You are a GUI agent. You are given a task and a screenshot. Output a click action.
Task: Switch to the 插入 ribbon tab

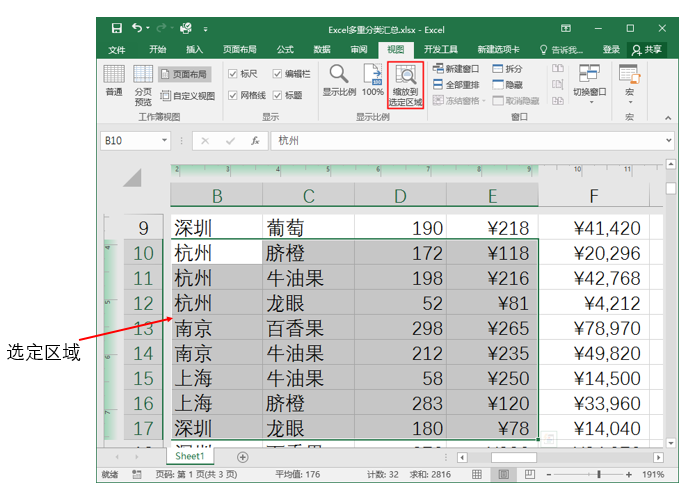coord(194,50)
